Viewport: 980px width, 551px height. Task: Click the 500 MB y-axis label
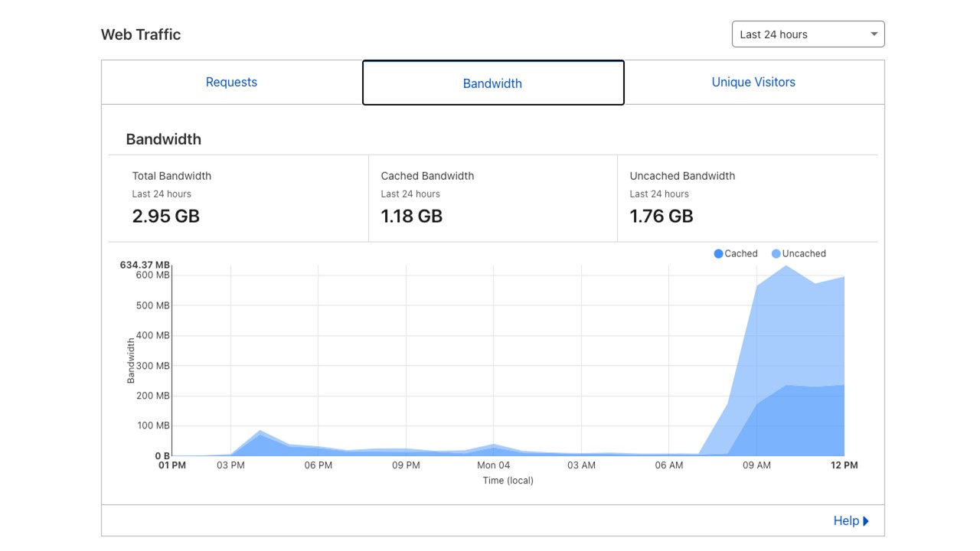(x=152, y=305)
